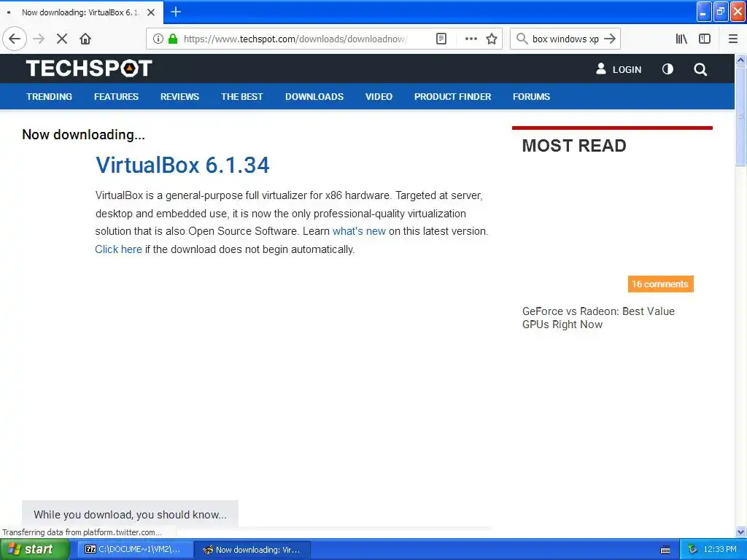The image size is (747, 560).
Task: Open TechSpot site search icon
Action: pos(700,69)
